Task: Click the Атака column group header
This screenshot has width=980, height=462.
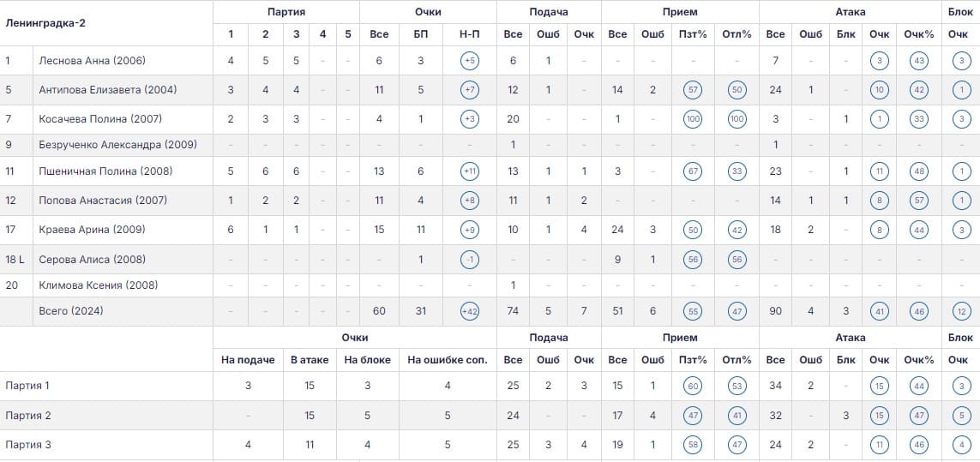Action: (850, 11)
